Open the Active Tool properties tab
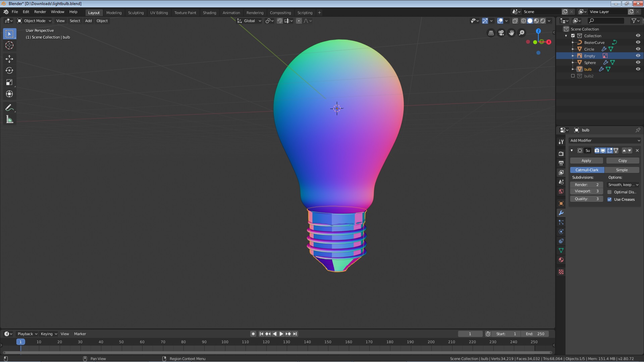Viewport: 644px width, 362px height. coord(561,142)
